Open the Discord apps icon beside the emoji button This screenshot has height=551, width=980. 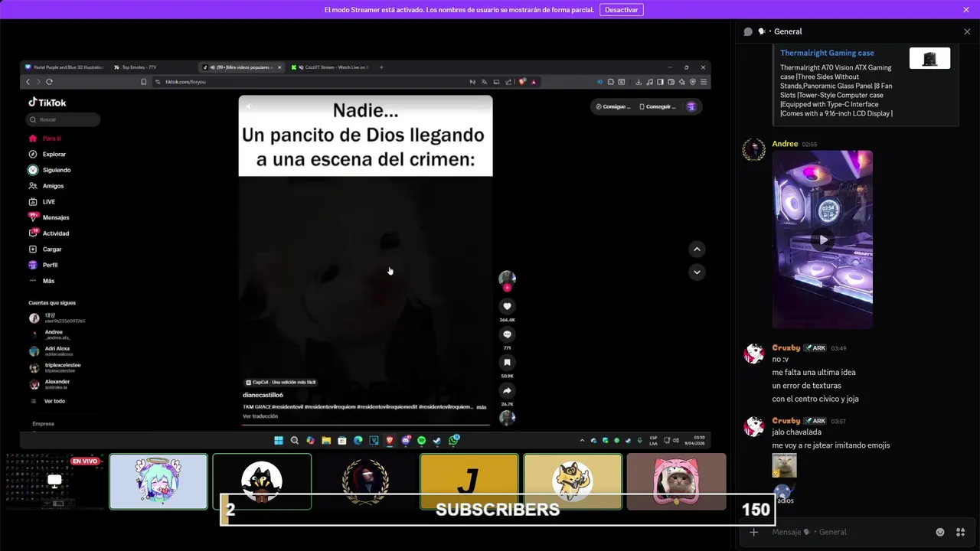(960, 532)
